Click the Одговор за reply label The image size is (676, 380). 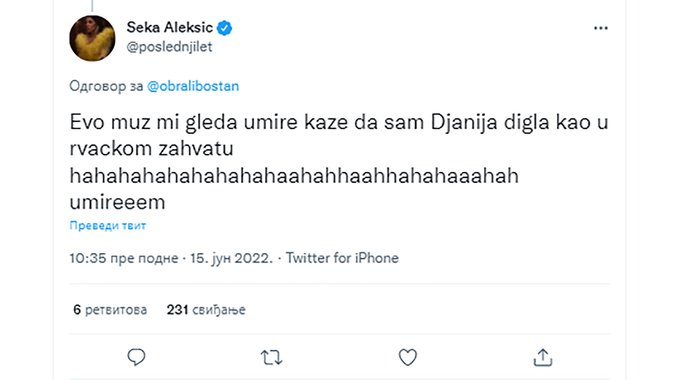(106, 86)
